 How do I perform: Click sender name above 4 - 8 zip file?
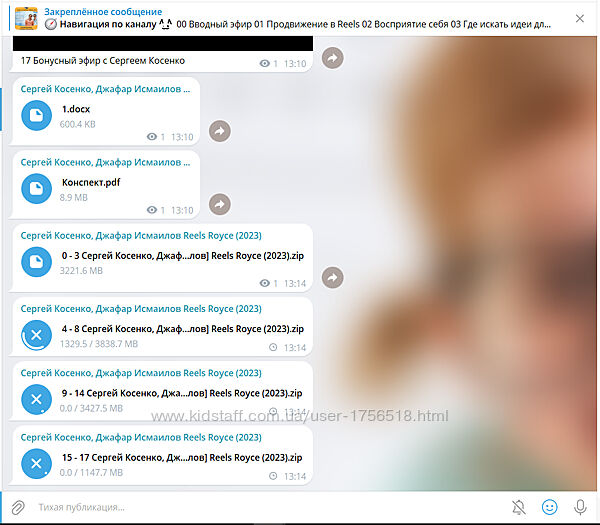coord(141,309)
